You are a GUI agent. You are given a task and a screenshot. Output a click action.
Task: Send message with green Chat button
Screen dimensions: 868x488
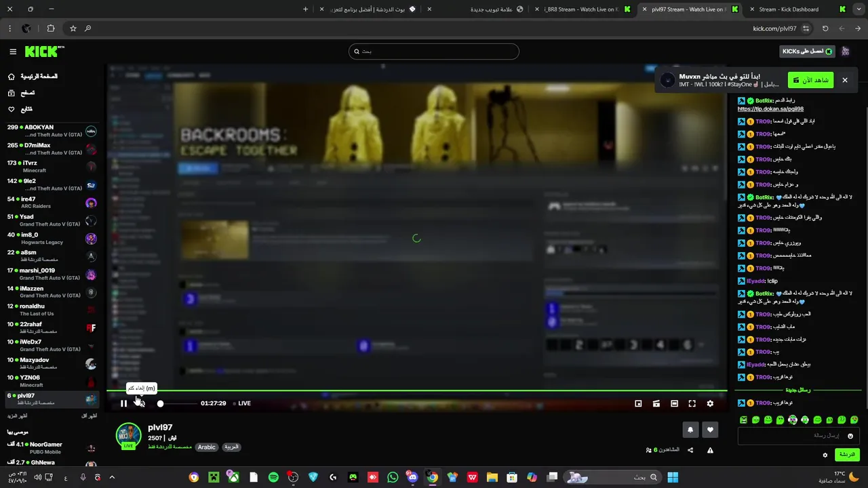848,455
